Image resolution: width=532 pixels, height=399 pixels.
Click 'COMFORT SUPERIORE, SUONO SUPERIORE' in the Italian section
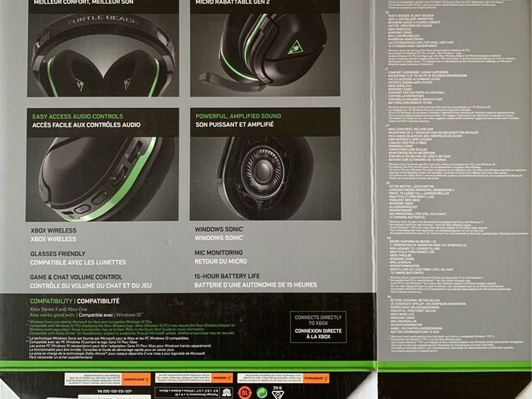419,72
